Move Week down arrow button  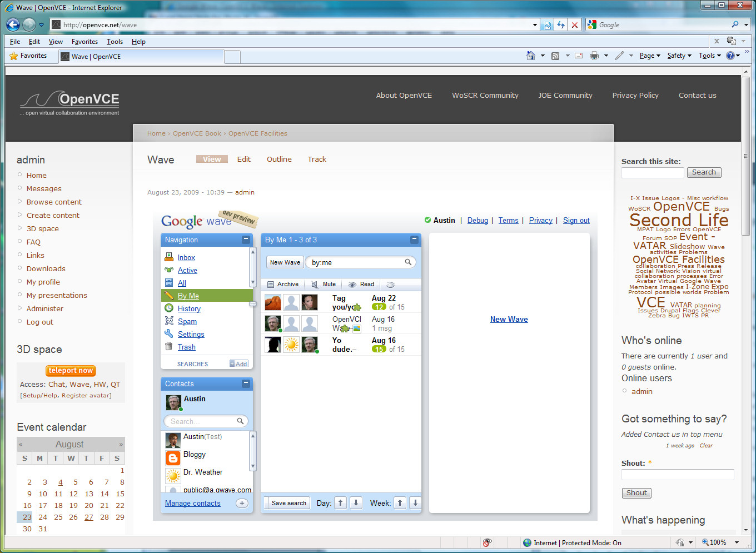[415, 503]
